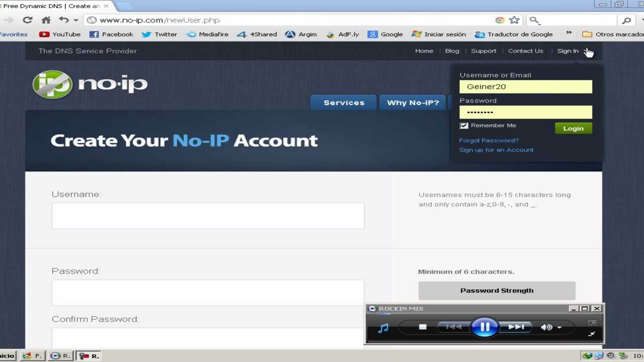Open the Contact Us link

point(525,51)
